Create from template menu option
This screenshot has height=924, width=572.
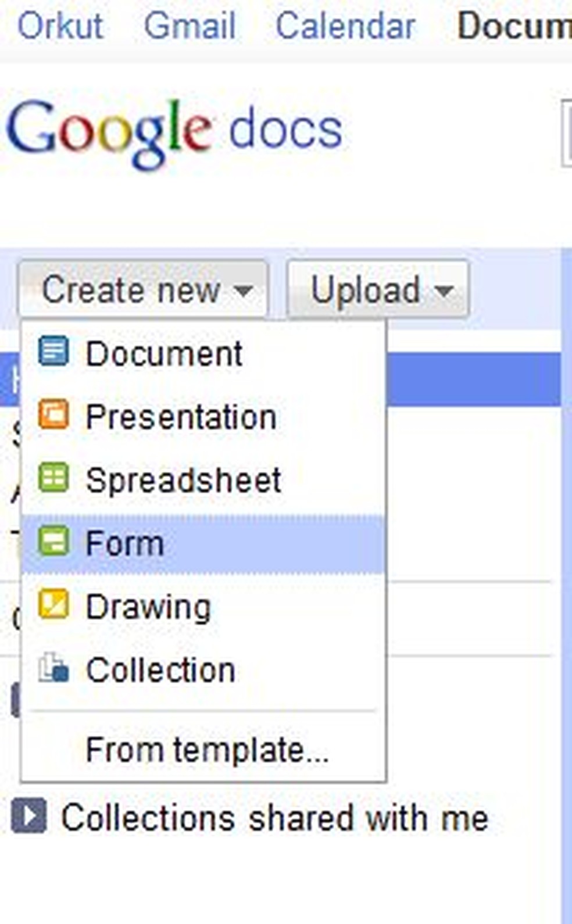[x=207, y=750]
